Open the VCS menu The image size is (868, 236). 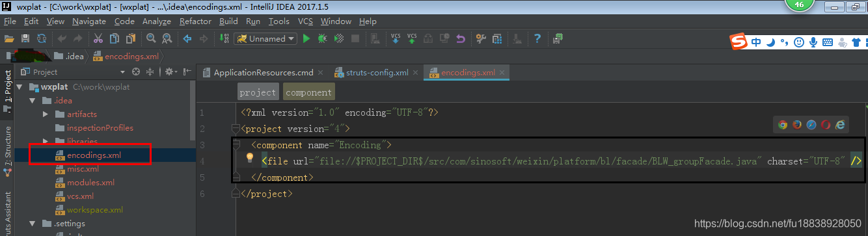point(305,21)
